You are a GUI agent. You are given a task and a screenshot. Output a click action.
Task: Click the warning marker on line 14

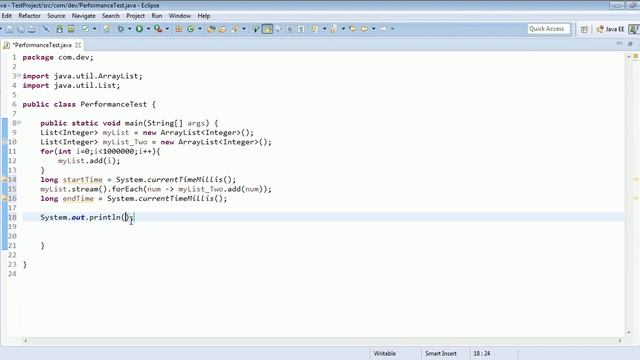point(5,180)
